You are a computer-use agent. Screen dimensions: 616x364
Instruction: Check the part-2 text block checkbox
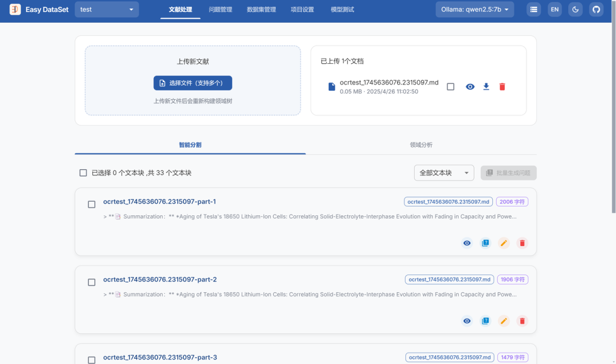[x=91, y=283]
